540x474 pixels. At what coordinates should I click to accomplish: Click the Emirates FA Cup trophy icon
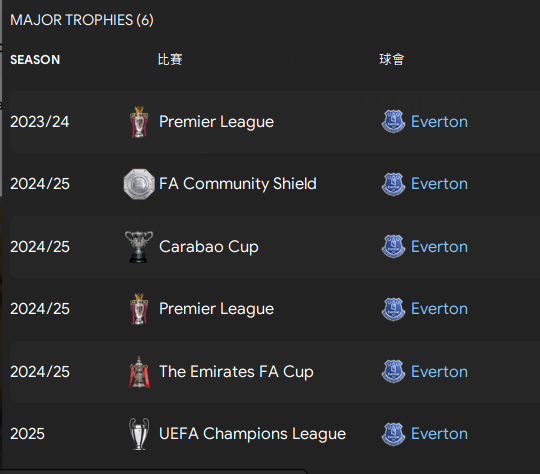point(139,372)
